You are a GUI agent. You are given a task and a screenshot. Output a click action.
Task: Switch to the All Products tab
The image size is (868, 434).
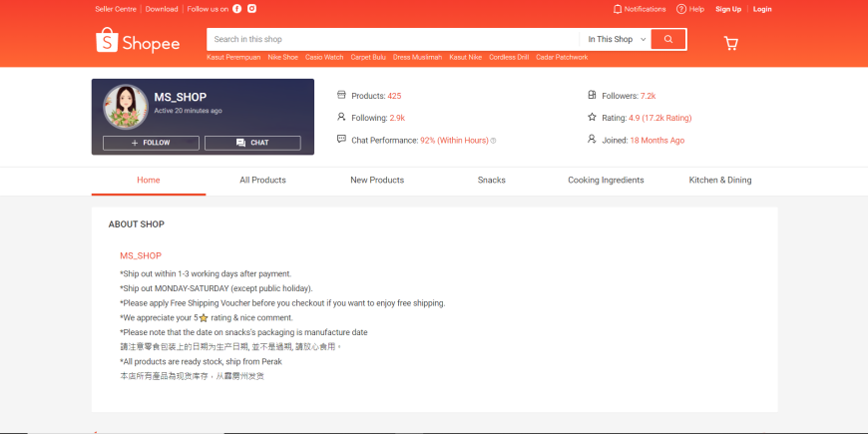coord(263,181)
